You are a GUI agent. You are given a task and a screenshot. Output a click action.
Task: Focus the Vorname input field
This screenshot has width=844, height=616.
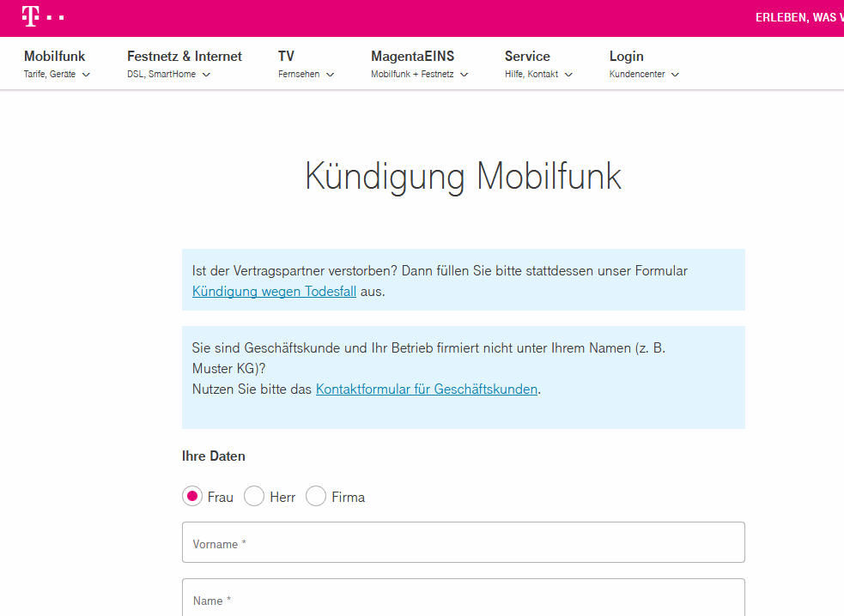(464, 542)
